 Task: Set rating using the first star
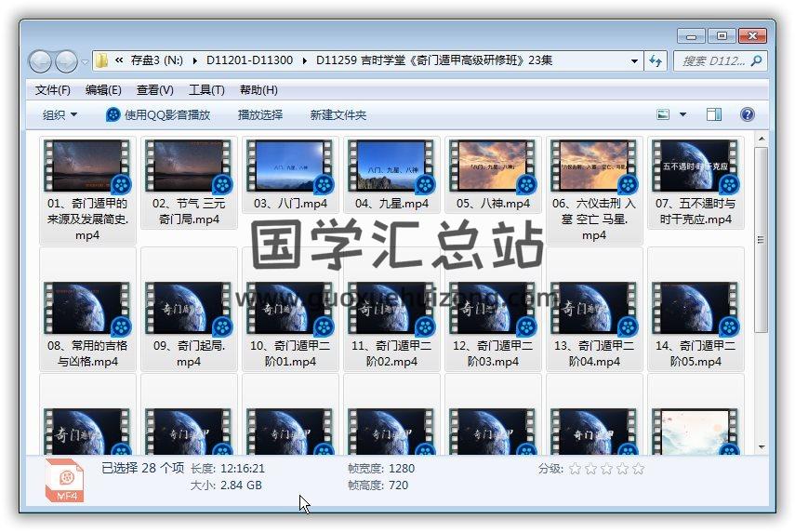coord(575,469)
